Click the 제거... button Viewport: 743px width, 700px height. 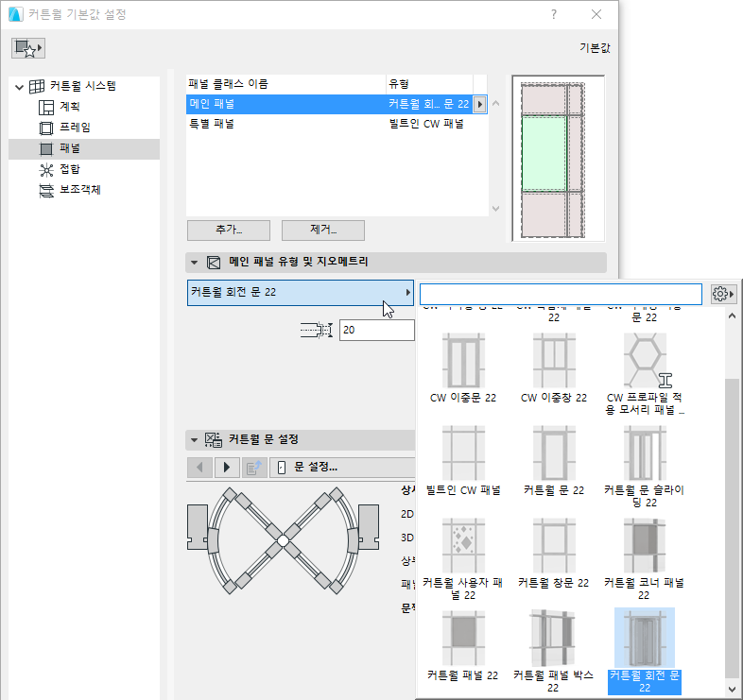323,230
